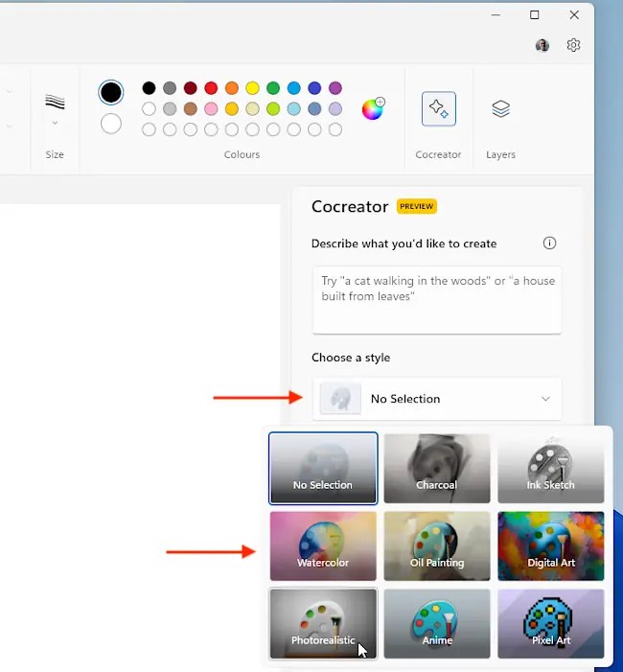Open the Cocreator panel button
Image resolution: width=623 pixels, height=672 pixels.
click(x=438, y=109)
